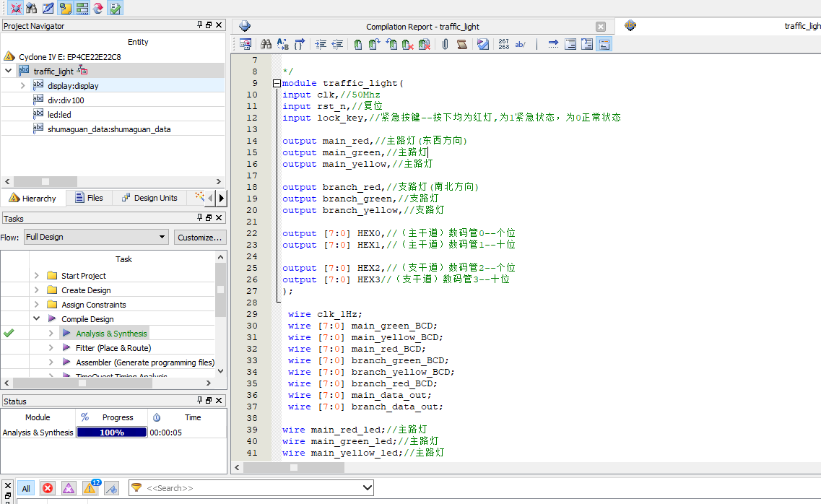Screen dimensions: 821x504
Task: Jump to the previous bookmark
Action: pos(391,44)
